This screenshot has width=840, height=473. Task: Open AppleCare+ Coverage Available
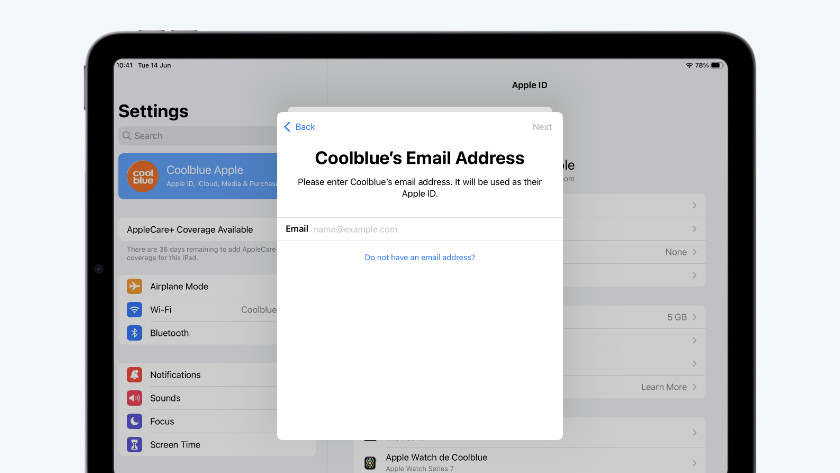(198, 229)
